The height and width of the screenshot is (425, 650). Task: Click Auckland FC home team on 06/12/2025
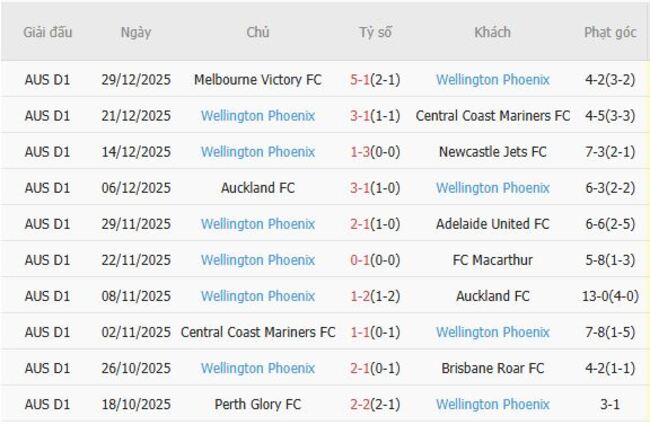[x=257, y=188]
